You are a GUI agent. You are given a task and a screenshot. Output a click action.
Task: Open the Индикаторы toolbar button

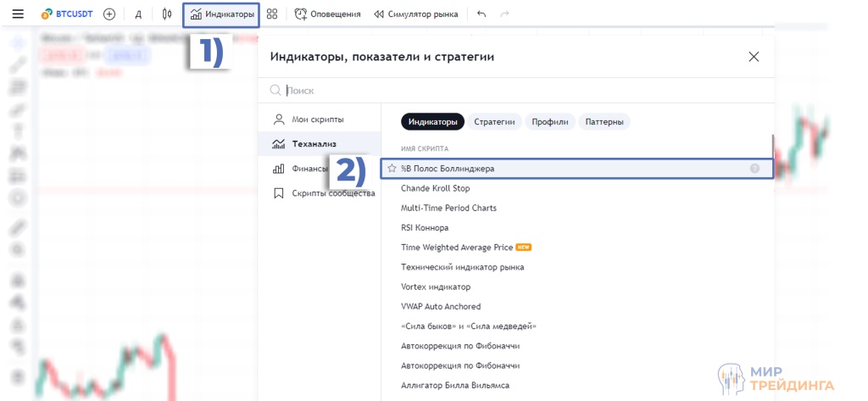tap(222, 14)
